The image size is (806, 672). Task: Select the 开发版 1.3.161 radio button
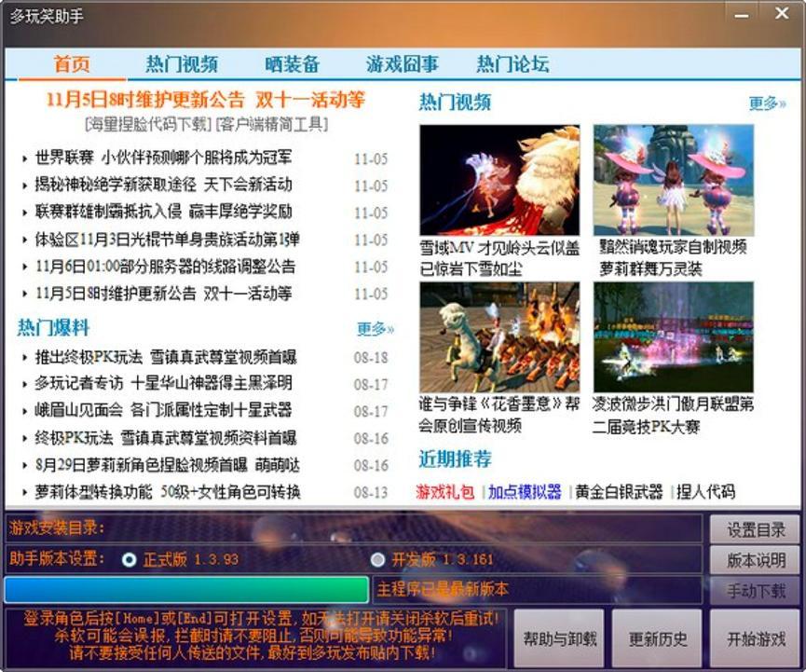pyautogui.click(x=377, y=559)
